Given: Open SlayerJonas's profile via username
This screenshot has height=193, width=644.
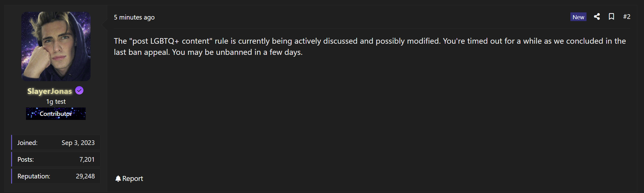Looking at the screenshot, I should tap(49, 91).
